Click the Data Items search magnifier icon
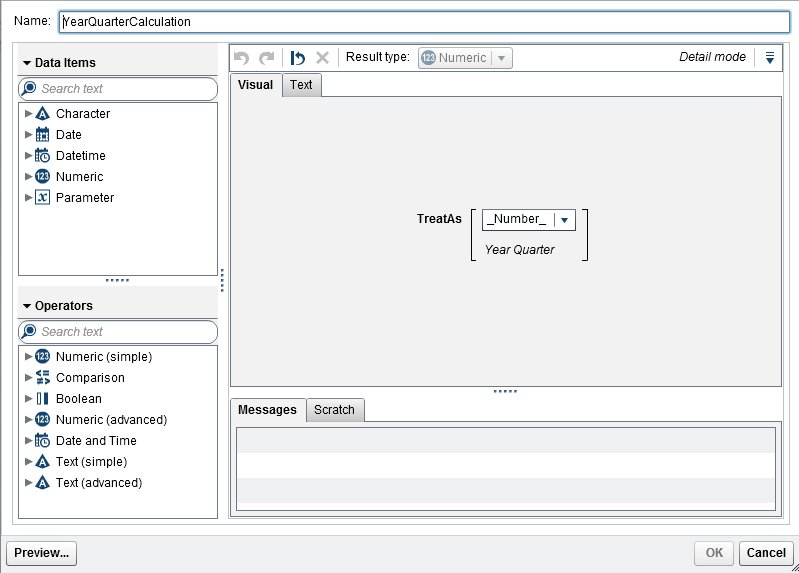The width and height of the screenshot is (799, 573). [29, 88]
